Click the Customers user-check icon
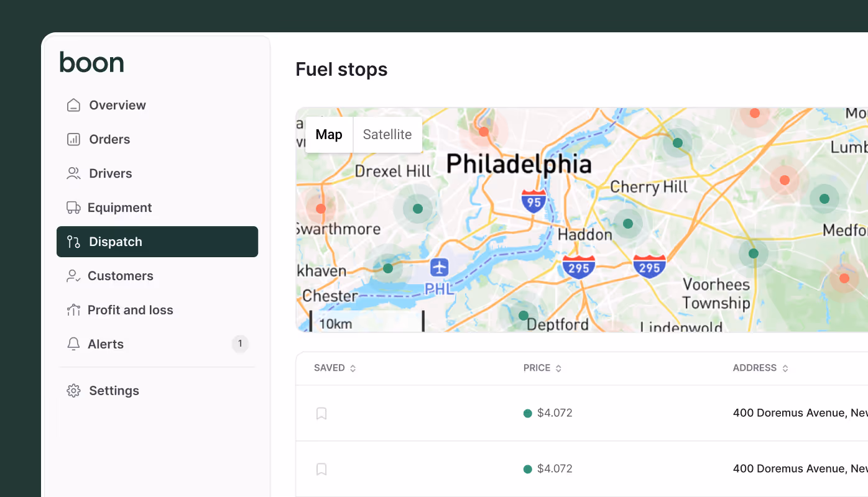 tap(73, 276)
